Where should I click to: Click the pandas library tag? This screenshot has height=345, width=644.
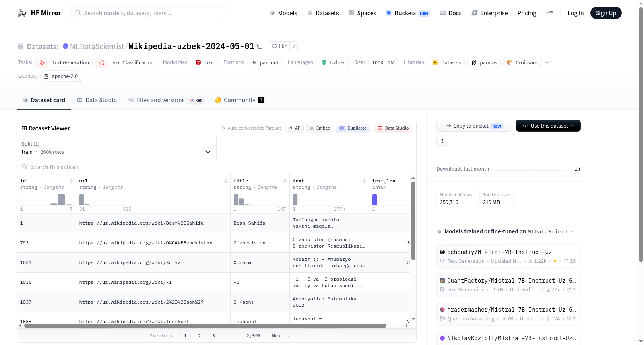click(484, 62)
